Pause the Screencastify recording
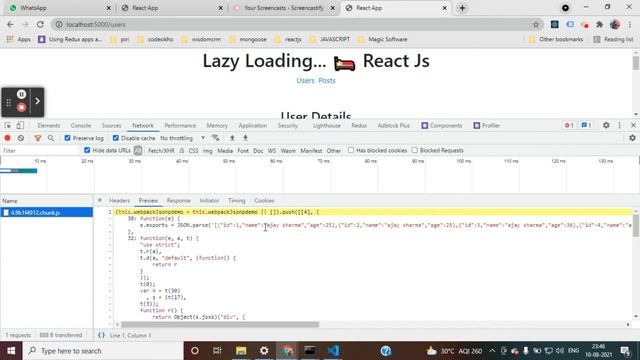The width and height of the screenshot is (640, 360). point(22,94)
